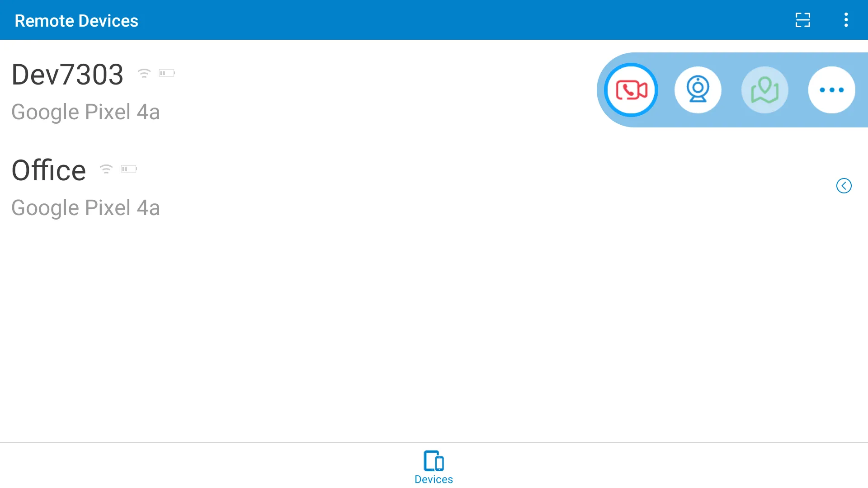868x488 pixels.
Task: Click the remote camera icon for Dev7303
Action: (697, 89)
